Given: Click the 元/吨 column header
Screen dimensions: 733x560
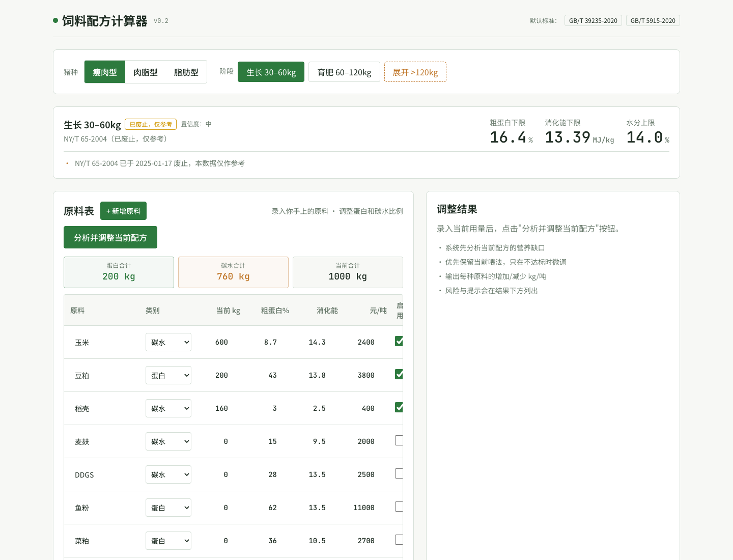Looking at the screenshot, I should tap(378, 311).
